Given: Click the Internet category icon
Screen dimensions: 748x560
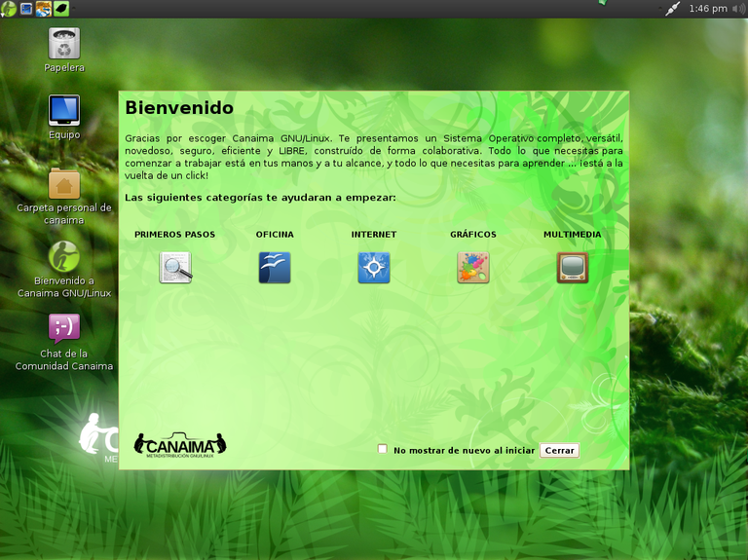Looking at the screenshot, I should pos(374,267).
